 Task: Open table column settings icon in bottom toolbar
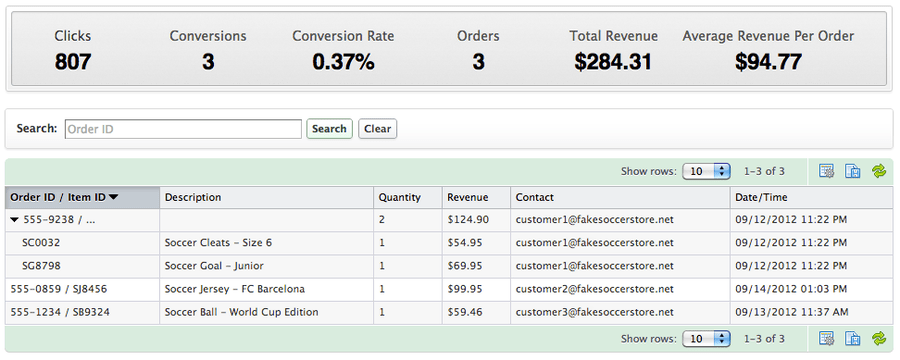[827, 339]
